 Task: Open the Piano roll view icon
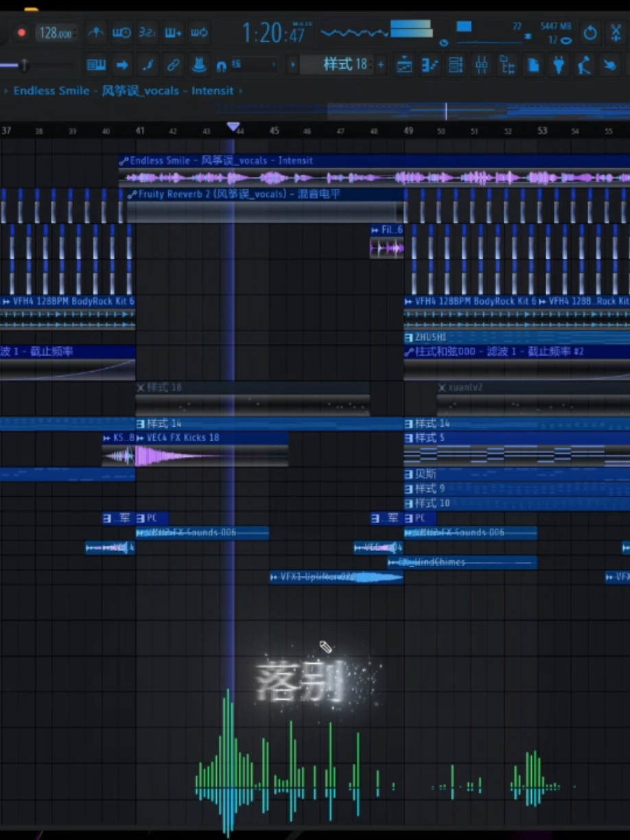[430, 65]
